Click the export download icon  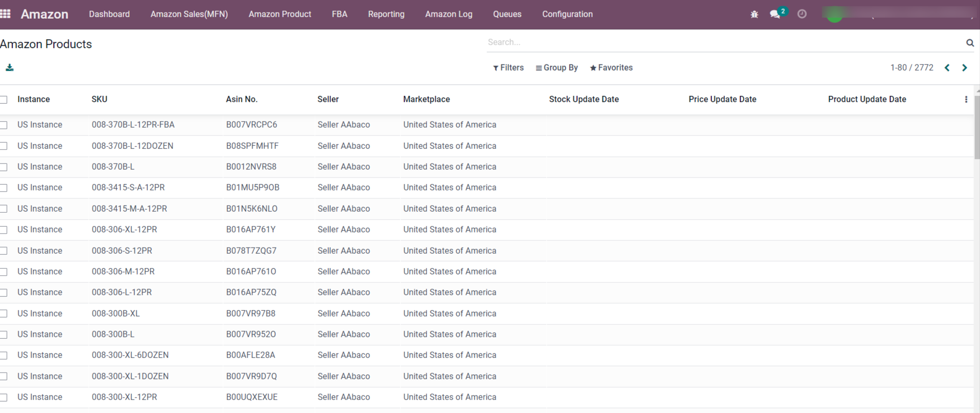pyautogui.click(x=9, y=68)
